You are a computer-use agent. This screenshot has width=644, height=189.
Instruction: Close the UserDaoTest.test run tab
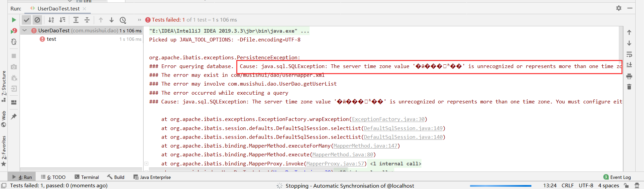tap(84, 9)
